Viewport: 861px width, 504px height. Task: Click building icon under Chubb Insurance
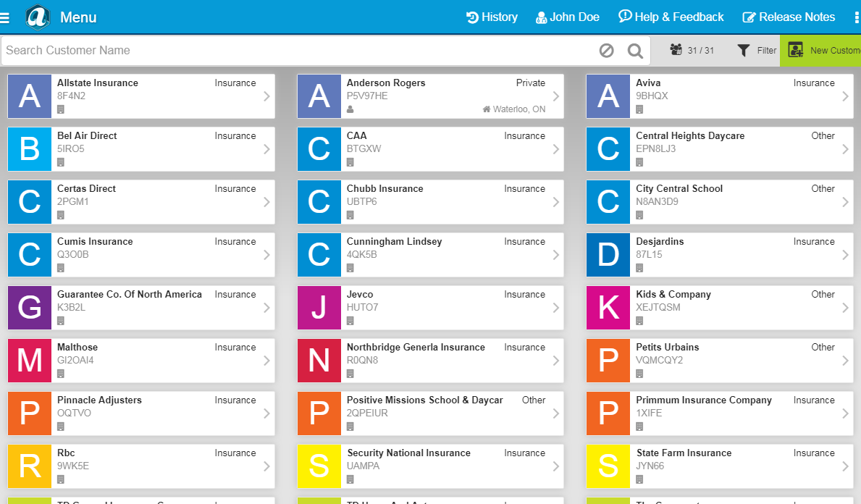[x=350, y=215]
